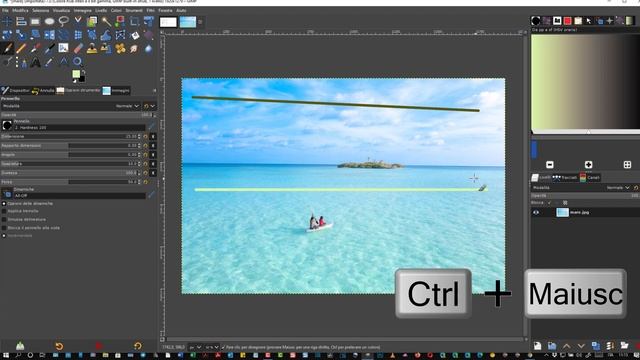Open zoom level dropdown in status bar
This screenshot has width=640, height=360.
tap(212, 347)
